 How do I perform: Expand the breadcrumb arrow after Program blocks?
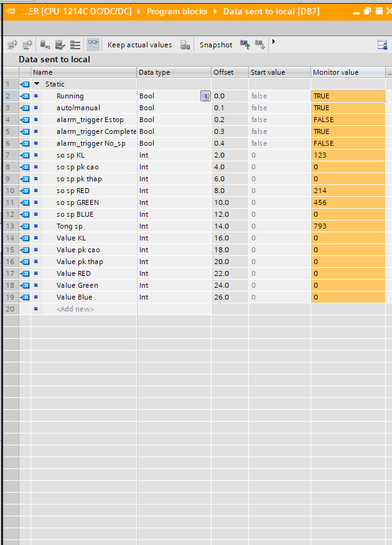coord(215,11)
